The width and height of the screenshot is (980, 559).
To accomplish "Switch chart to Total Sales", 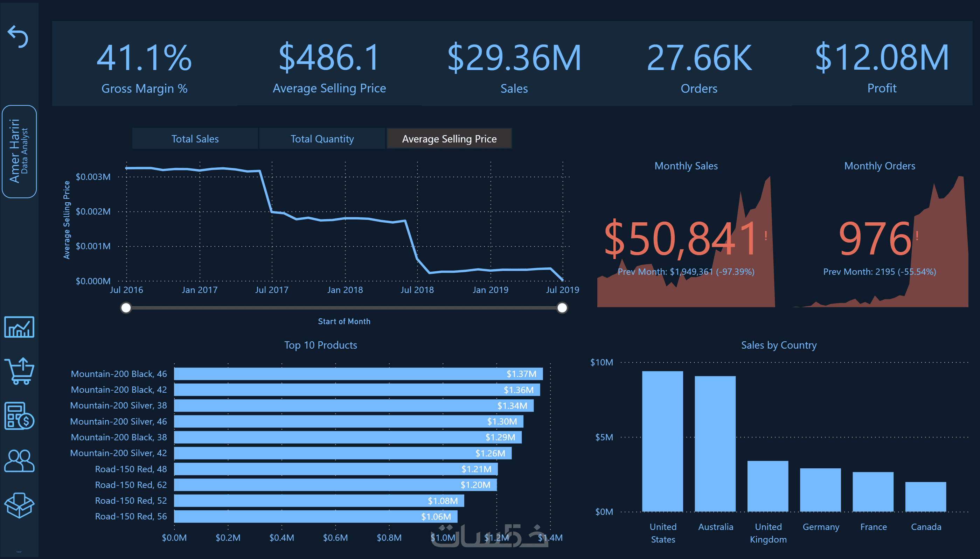I will pos(195,139).
